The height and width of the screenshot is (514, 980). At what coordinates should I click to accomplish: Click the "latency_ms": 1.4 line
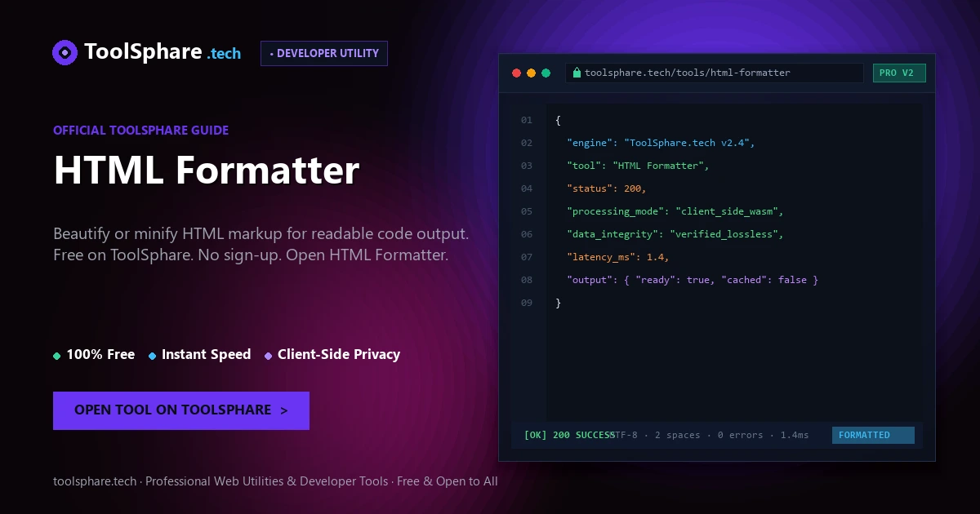(x=618, y=257)
